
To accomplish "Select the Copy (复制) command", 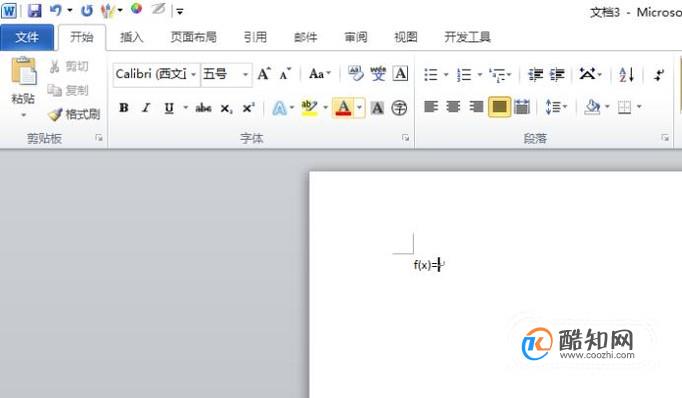I will [68, 90].
